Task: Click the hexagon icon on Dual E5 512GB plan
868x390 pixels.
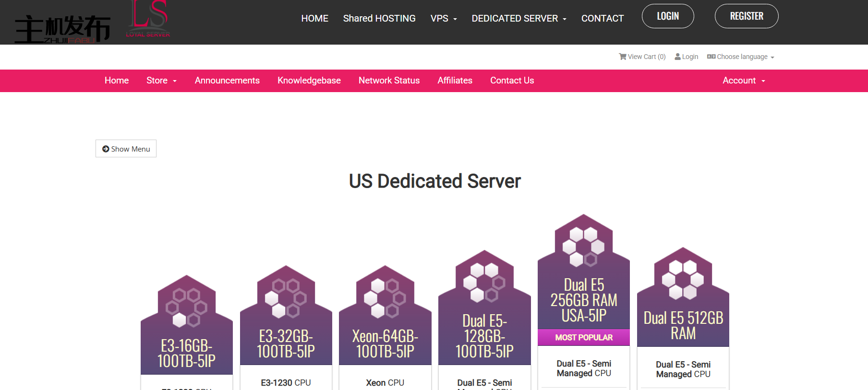Action: [683, 280]
